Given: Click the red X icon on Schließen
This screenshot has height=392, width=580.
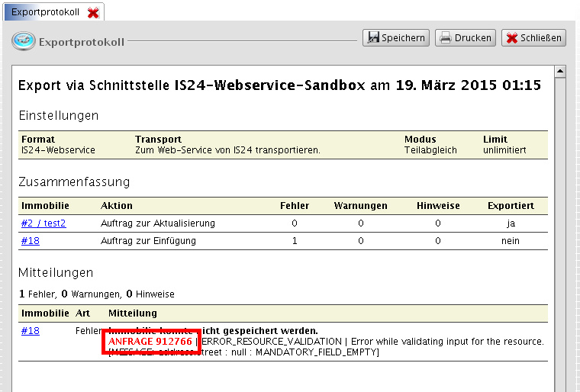Looking at the screenshot, I should [x=511, y=37].
